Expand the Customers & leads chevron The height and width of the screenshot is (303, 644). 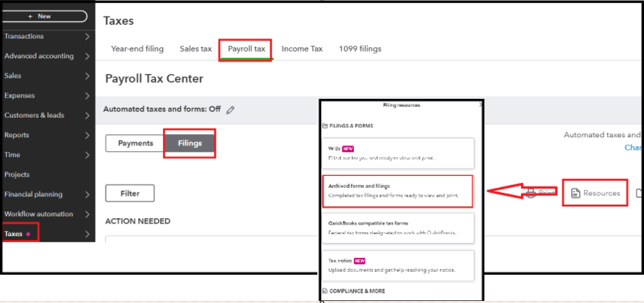click(x=87, y=115)
